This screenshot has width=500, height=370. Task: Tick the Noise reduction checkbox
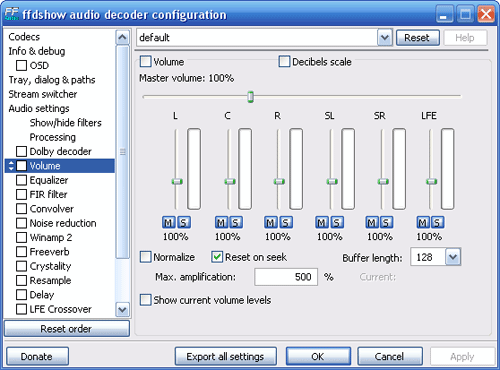[x=21, y=223]
